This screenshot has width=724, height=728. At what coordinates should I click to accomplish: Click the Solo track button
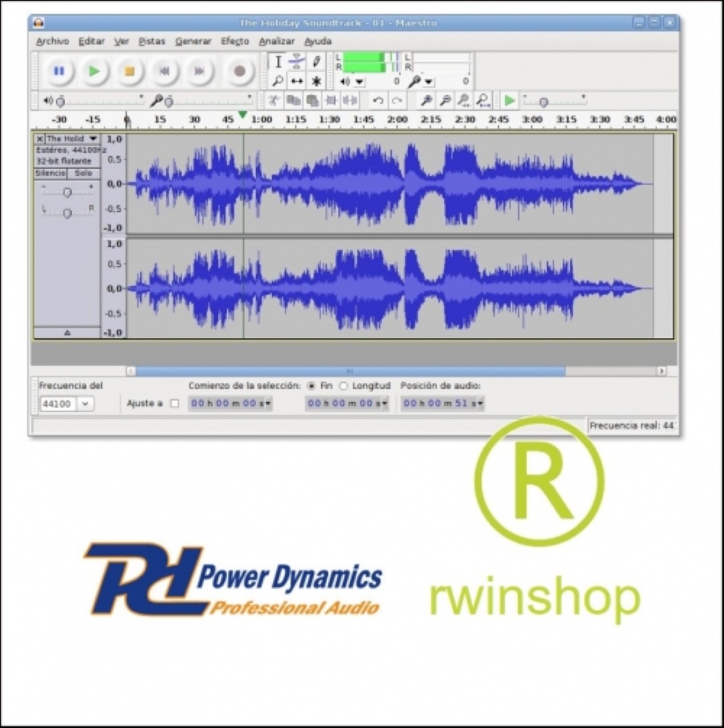tap(84, 173)
